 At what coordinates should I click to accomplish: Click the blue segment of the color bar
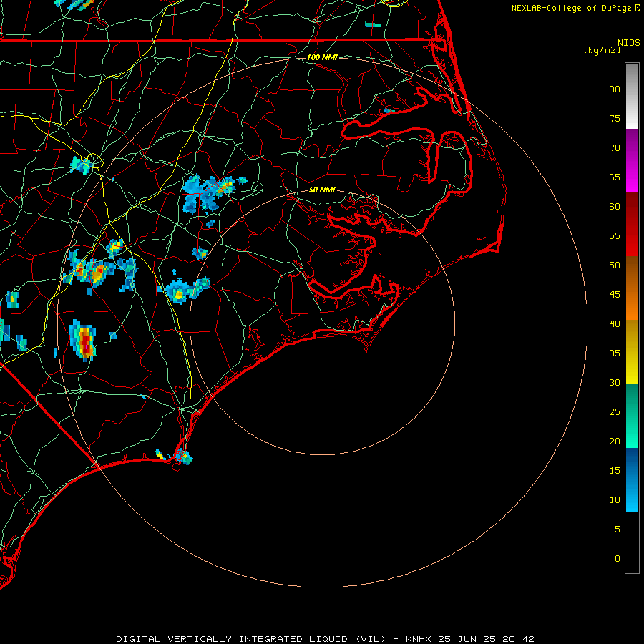(632, 479)
